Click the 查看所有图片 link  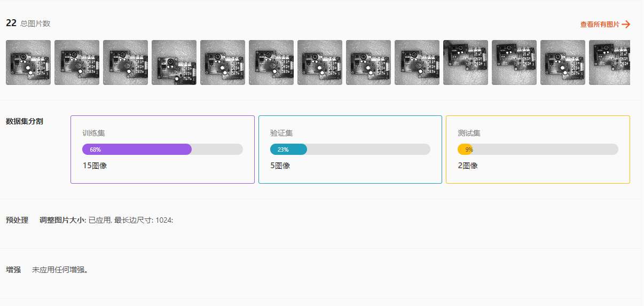pyautogui.click(x=600, y=25)
